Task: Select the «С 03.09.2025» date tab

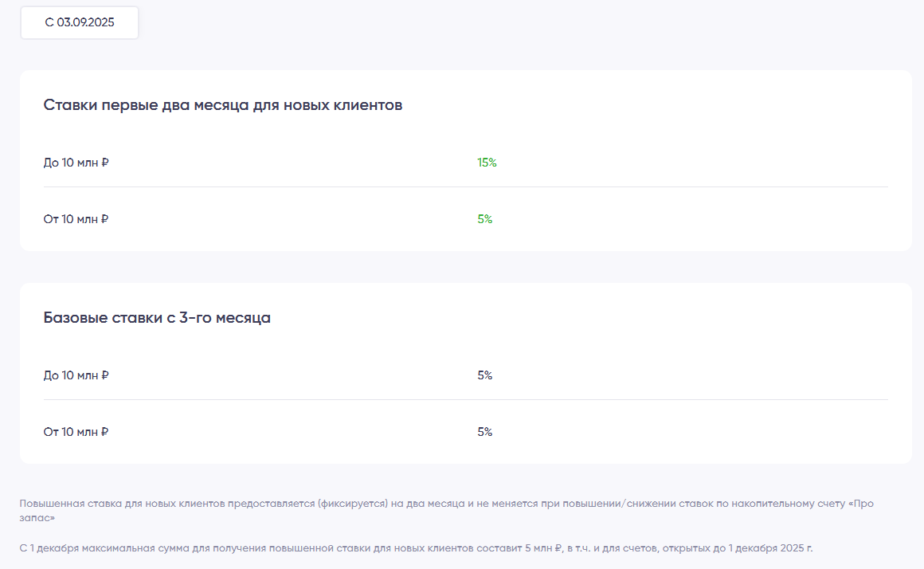Action: tap(80, 22)
